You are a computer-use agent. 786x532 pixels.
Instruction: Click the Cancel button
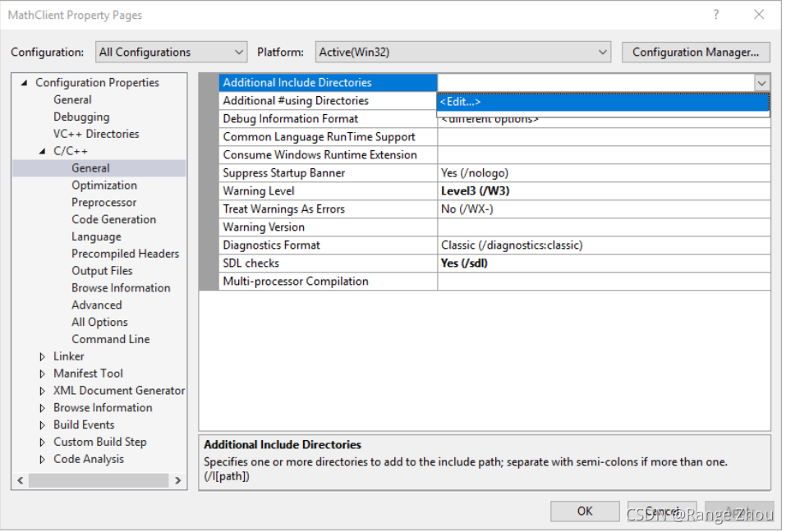pos(662,511)
